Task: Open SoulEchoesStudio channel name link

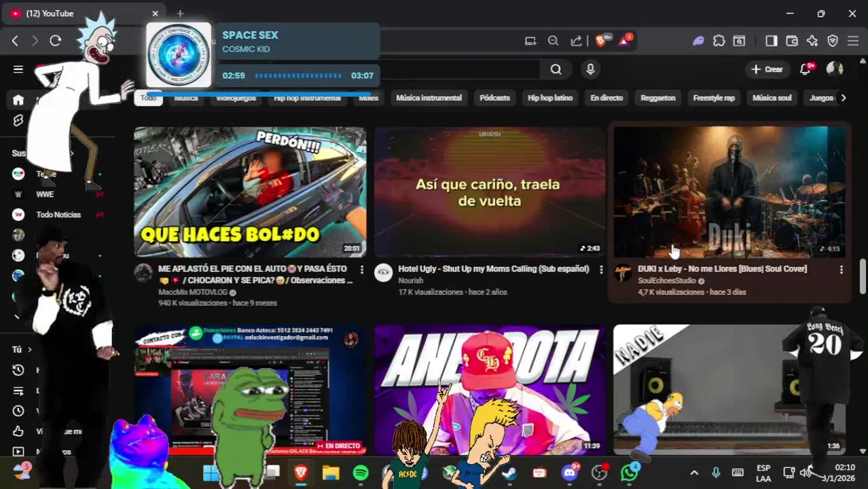Action: click(x=667, y=280)
